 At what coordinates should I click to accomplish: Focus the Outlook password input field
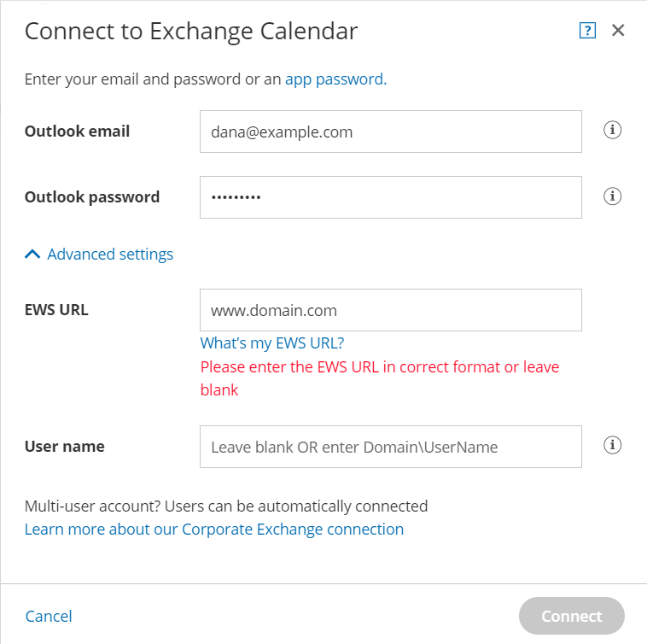pyautogui.click(x=390, y=197)
